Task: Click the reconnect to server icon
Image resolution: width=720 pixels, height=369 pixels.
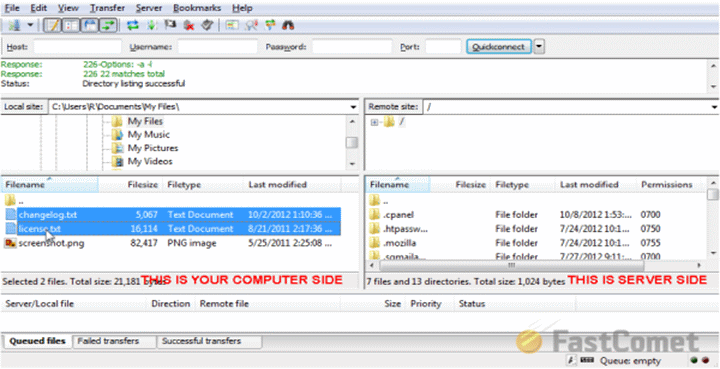Action: (207, 25)
